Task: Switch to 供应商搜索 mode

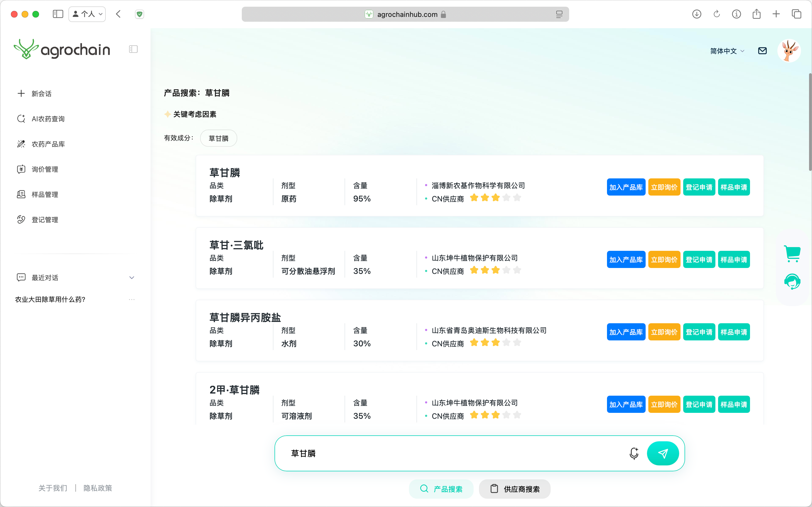Action: pyautogui.click(x=514, y=489)
